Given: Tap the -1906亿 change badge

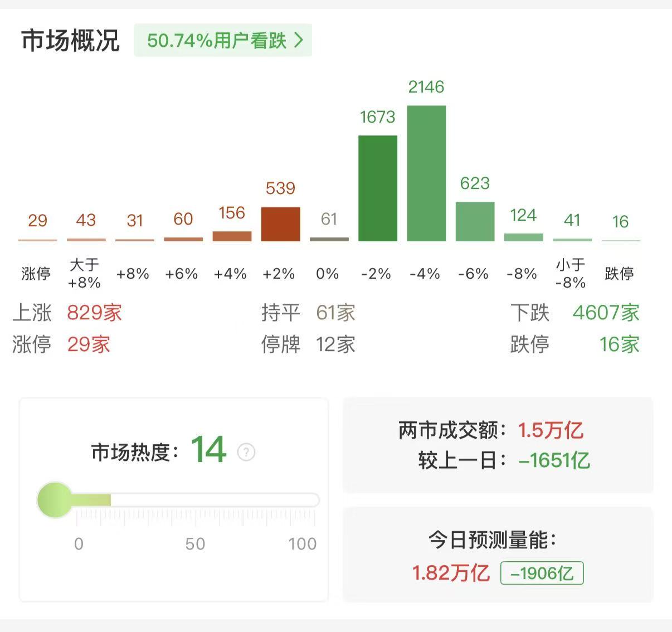Looking at the screenshot, I should pos(542,573).
